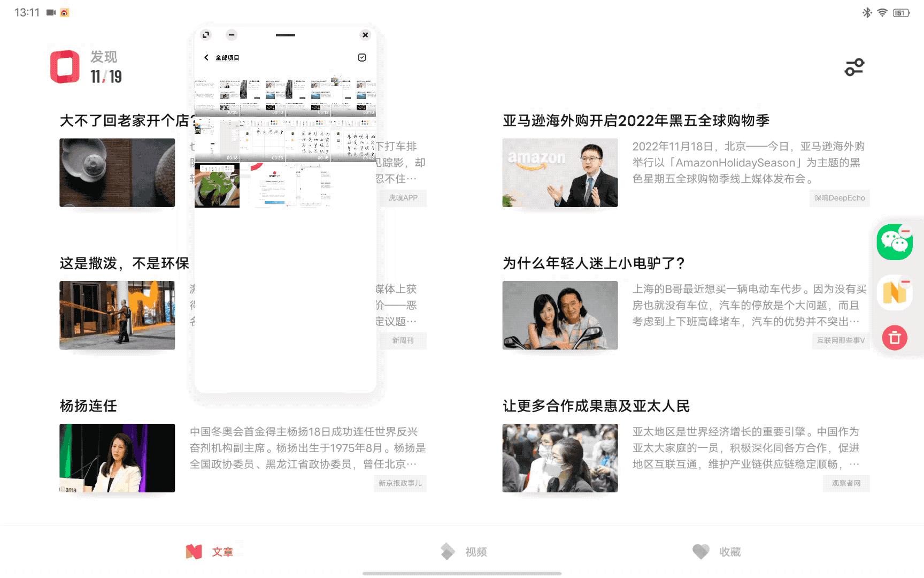Tap the red app logo beside 发现
Image resolution: width=924 pixels, height=578 pixels.
[65, 67]
